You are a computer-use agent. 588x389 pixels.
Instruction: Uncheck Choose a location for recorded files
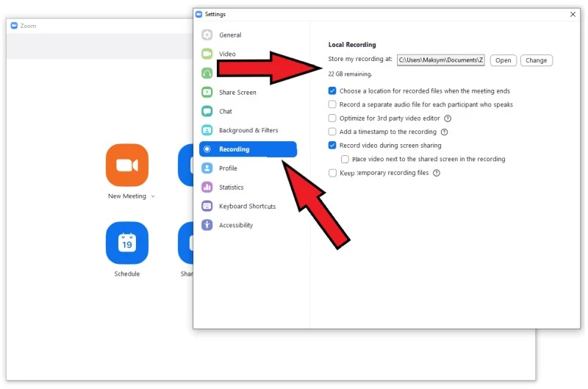pos(332,91)
